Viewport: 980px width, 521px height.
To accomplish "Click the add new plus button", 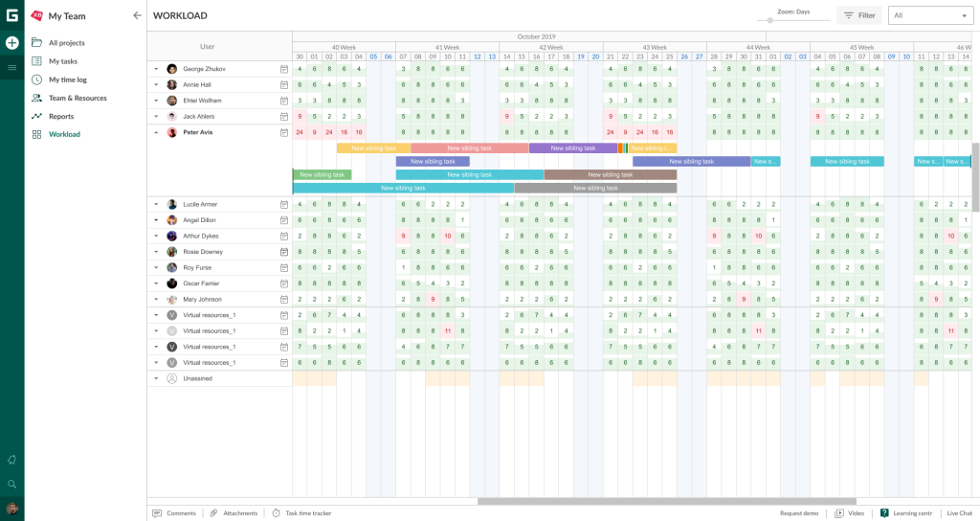I will coord(11,43).
